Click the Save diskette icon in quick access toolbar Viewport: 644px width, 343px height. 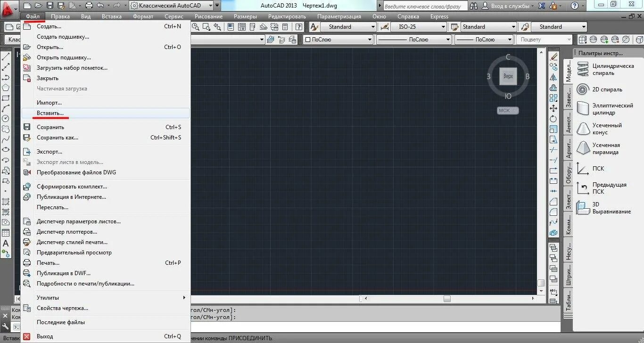click(x=50, y=6)
